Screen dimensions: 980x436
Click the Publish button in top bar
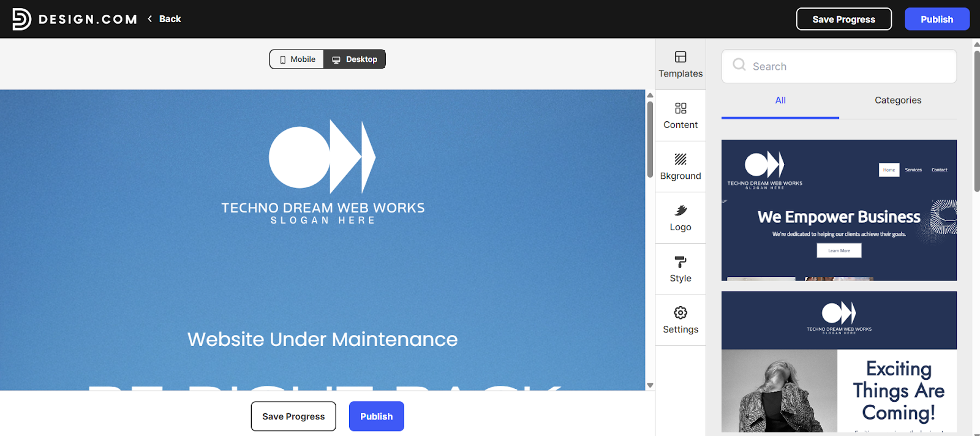[937, 19]
